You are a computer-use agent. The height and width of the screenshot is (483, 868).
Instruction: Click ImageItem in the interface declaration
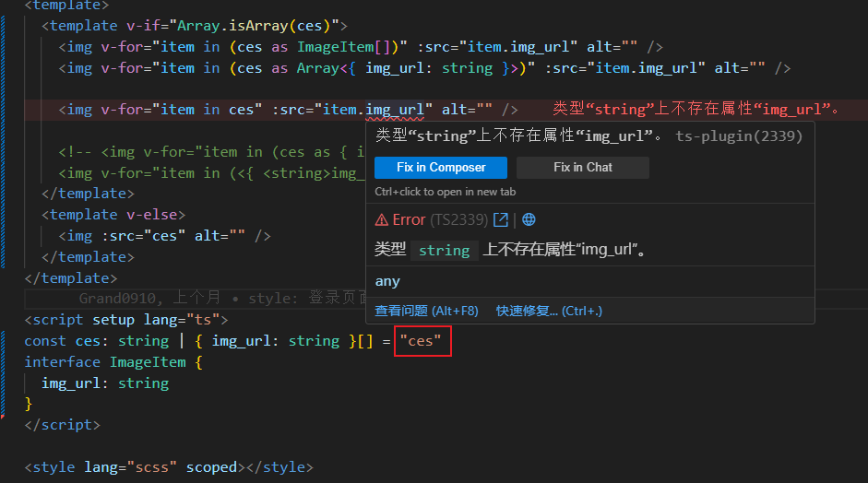148,362
